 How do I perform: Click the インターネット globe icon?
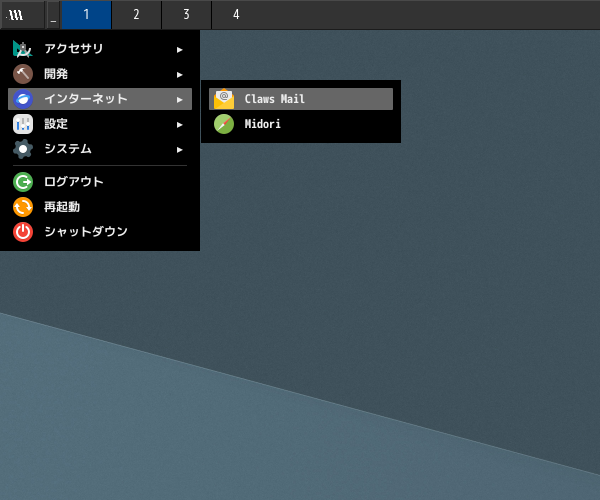23,99
